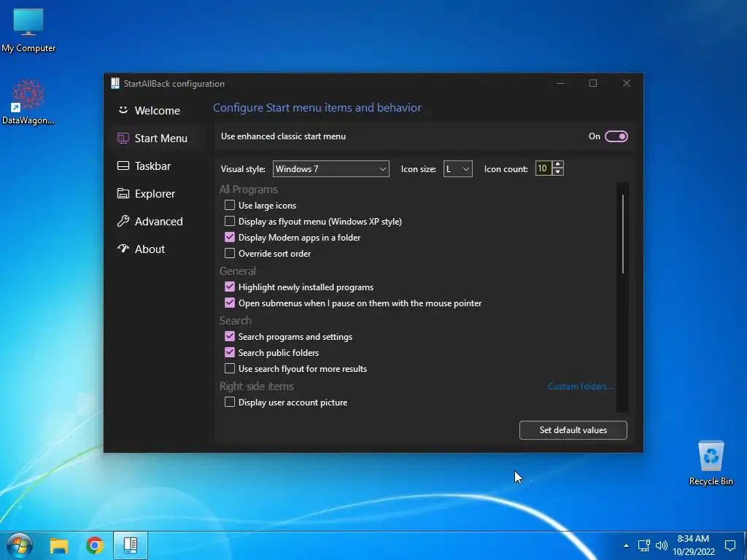Open My Computer desktop icon
Screen dimensions: 747x560
[28, 31]
